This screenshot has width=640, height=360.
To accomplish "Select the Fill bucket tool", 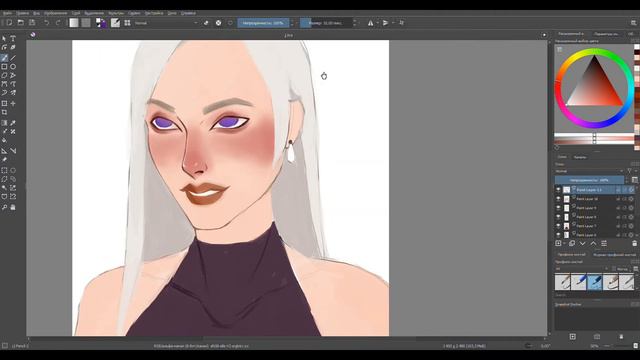I will [x=4, y=140].
